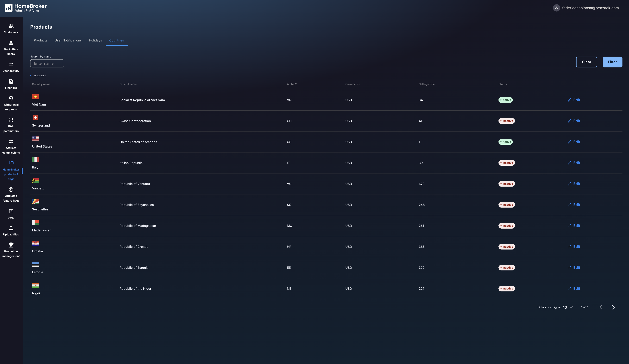Go to next page arrow

point(613,307)
